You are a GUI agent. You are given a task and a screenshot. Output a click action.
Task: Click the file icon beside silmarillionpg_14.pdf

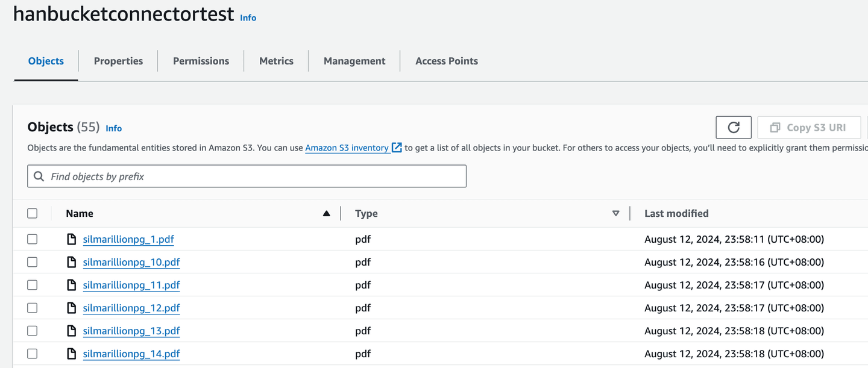tap(72, 354)
